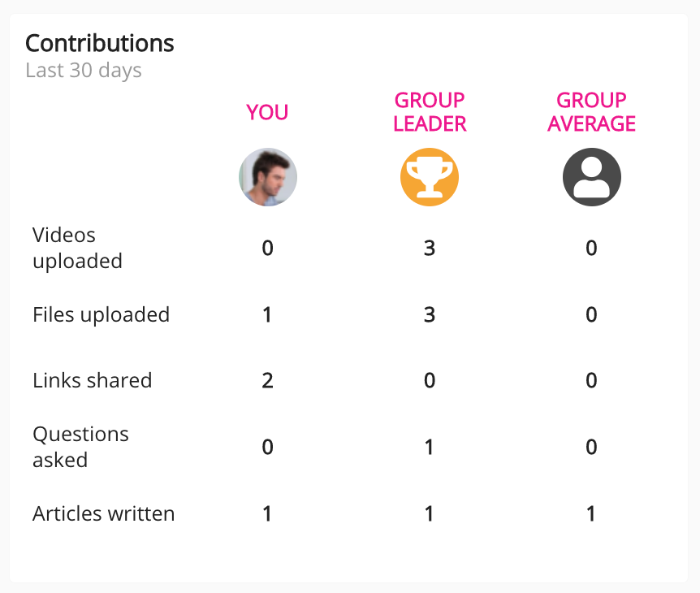
Task: Click the dark Group Average person icon
Action: [591, 177]
